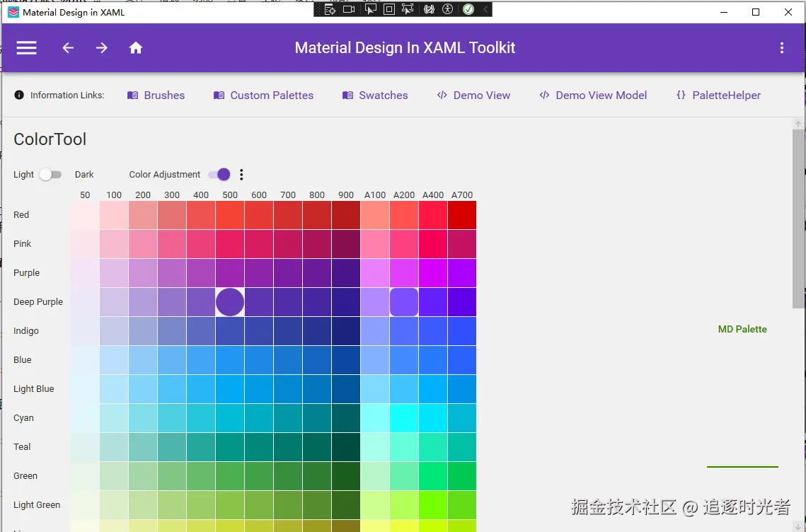Open the PaletteHelper link
The width and height of the screenshot is (806, 532).
coord(718,95)
